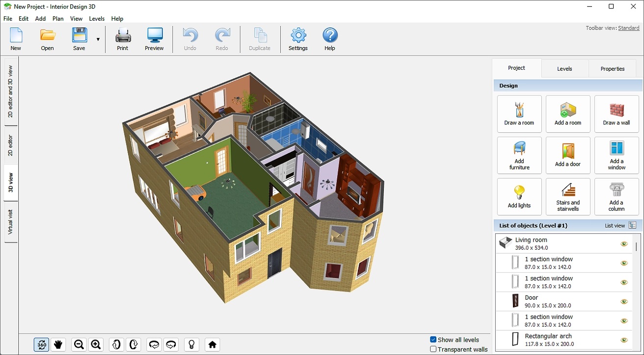
Task: Click the zoom out magnifier
Action: coord(79,345)
